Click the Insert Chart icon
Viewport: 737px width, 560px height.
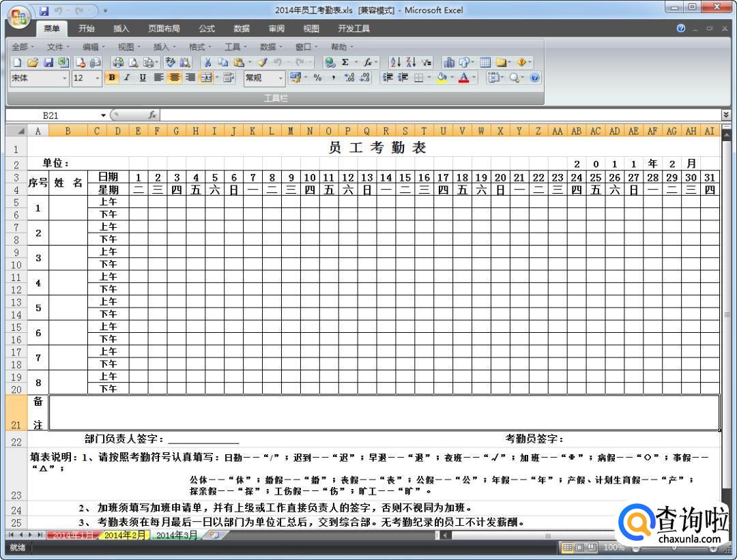click(x=450, y=62)
